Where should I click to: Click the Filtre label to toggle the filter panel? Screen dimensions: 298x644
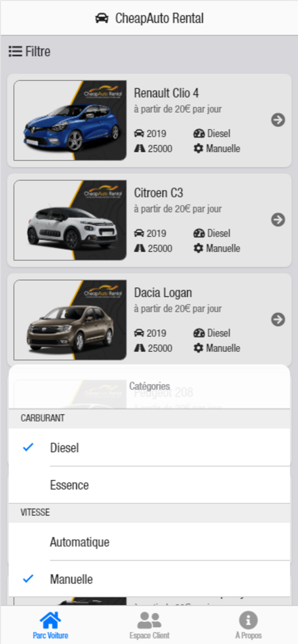[x=38, y=52]
